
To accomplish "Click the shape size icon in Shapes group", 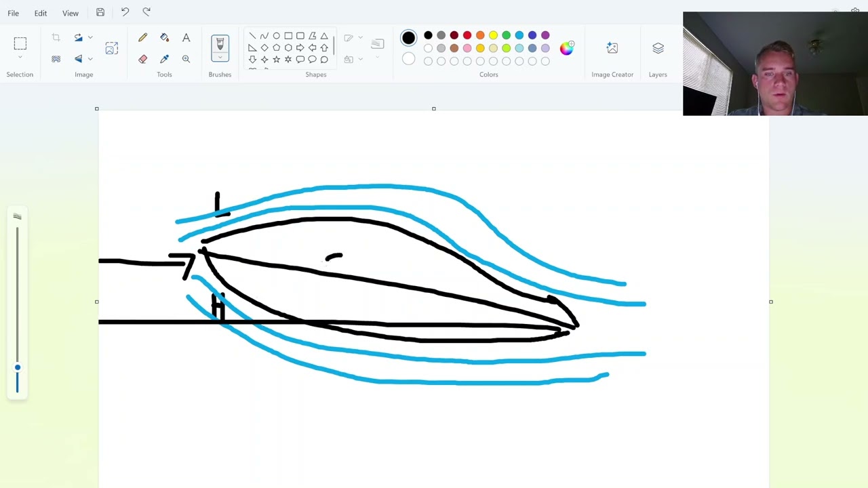I will pyautogui.click(x=378, y=44).
